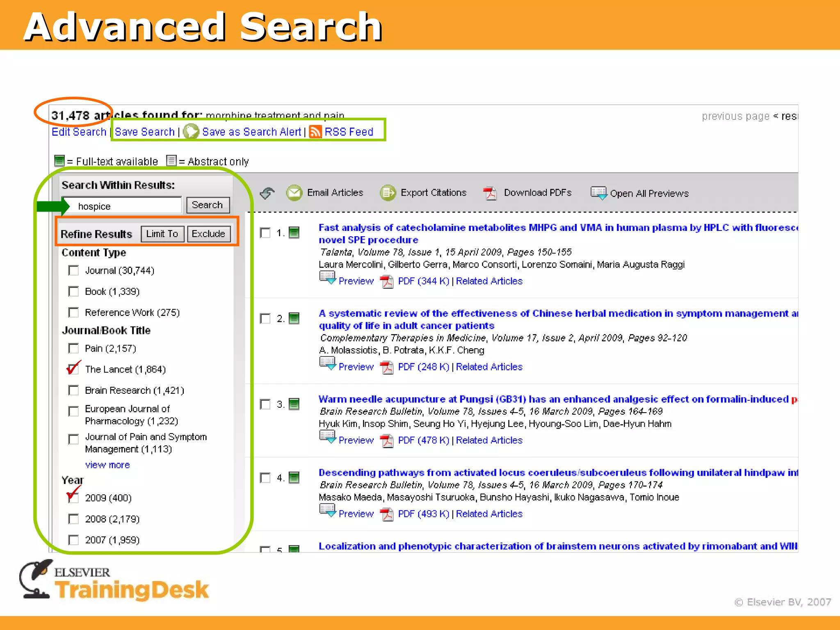Screen dimensions: 840x630
Task: Open the Warm needle acupuncture at Pungsi article
Action: click(x=558, y=399)
